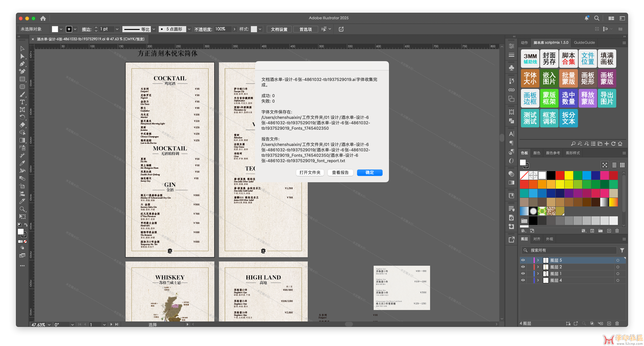The width and height of the screenshot is (644, 346).
Task: Hide 图层 5 with eye icon
Action: [x=523, y=260]
